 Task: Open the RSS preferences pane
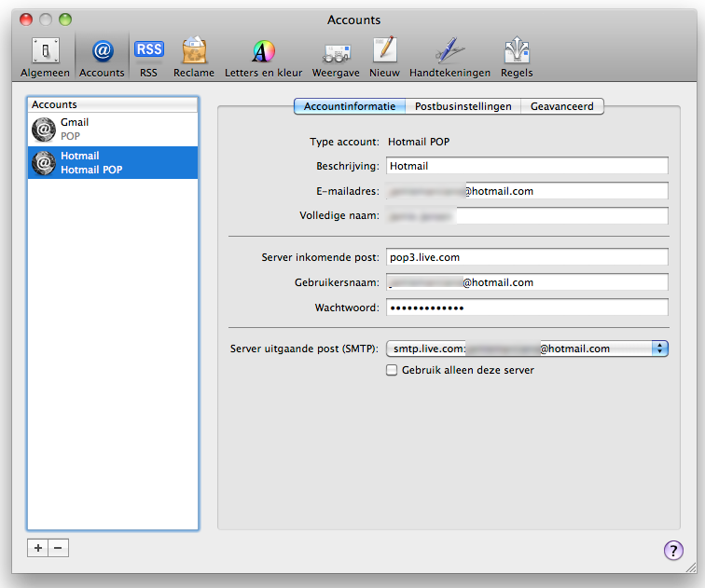point(149,58)
